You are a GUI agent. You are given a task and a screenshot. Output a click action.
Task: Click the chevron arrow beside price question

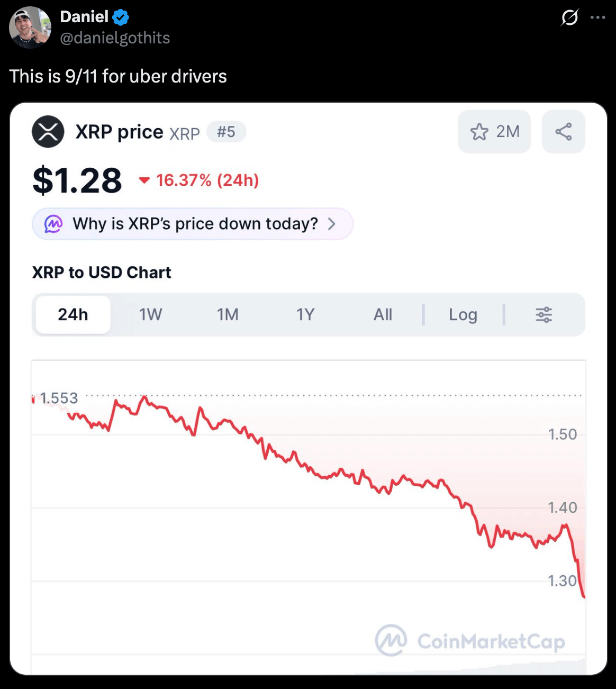[332, 224]
